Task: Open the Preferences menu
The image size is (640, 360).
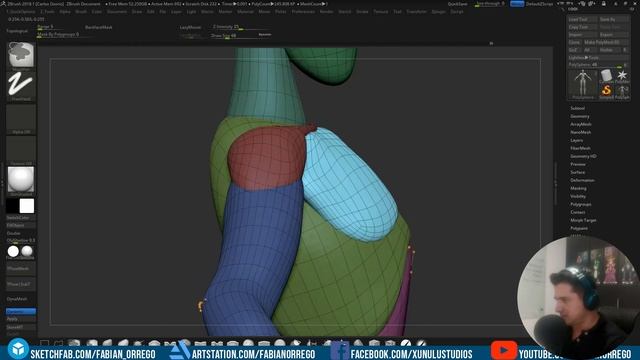Action: [303, 12]
